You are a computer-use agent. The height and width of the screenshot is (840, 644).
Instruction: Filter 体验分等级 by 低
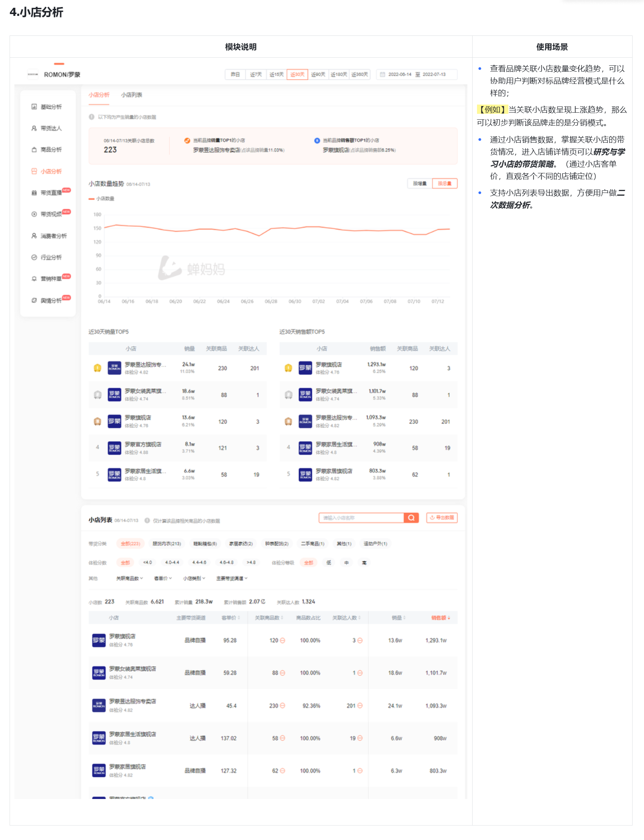coord(328,562)
